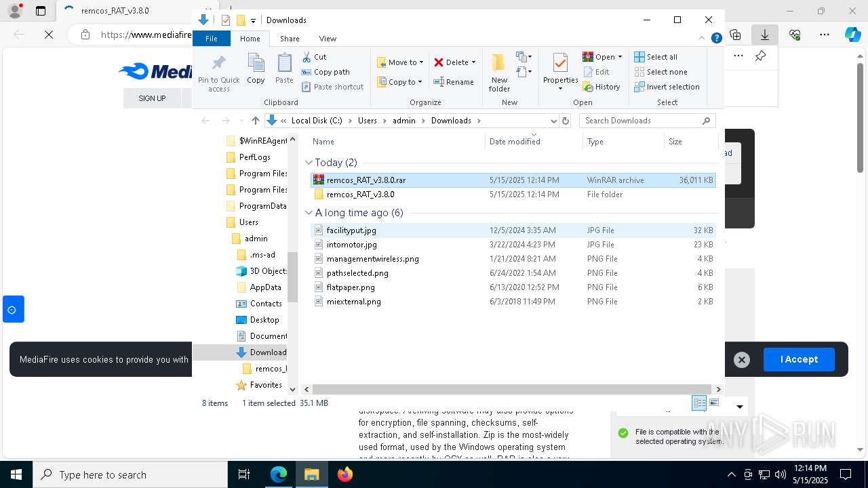
Task: Switch to large icons view button
Action: coord(713,403)
